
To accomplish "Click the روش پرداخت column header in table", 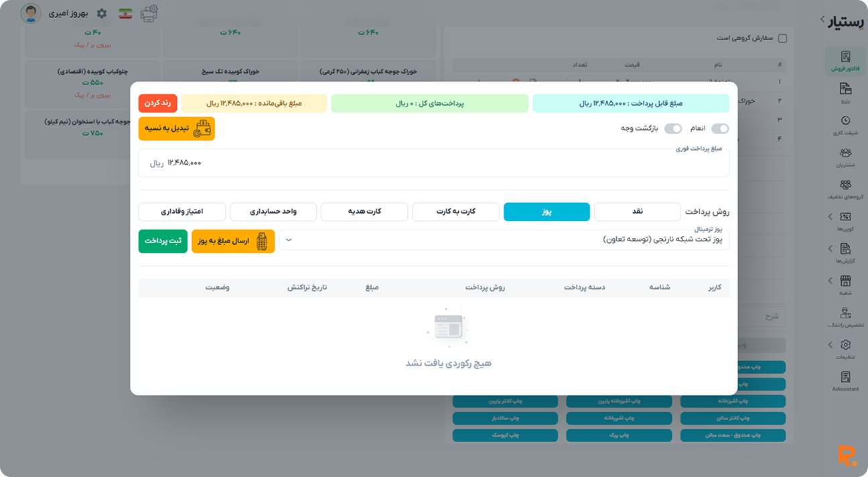I will coord(485,287).
